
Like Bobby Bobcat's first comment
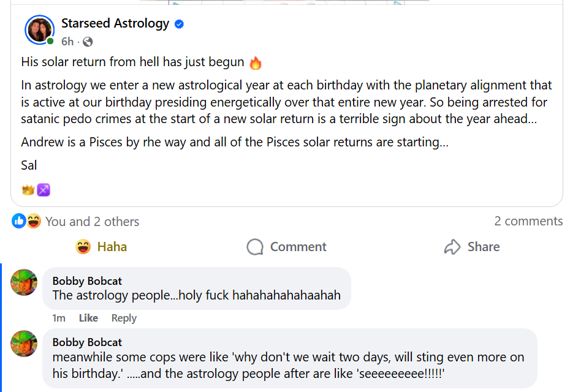[88, 318]
